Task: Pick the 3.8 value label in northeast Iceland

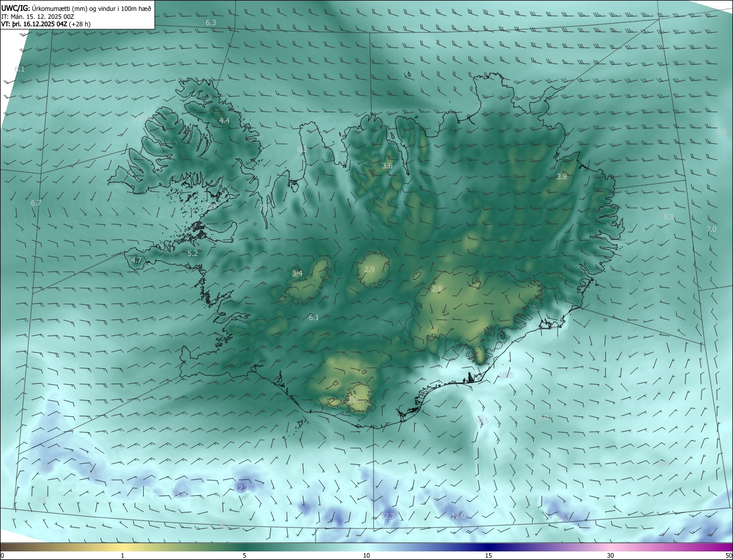Action: click(x=562, y=177)
